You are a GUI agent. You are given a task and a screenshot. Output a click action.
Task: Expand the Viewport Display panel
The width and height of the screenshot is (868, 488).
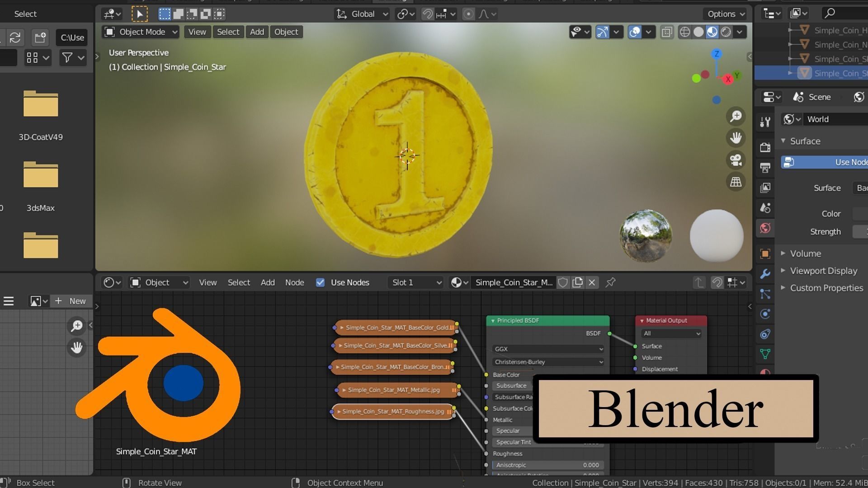click(x=823, y=271)
